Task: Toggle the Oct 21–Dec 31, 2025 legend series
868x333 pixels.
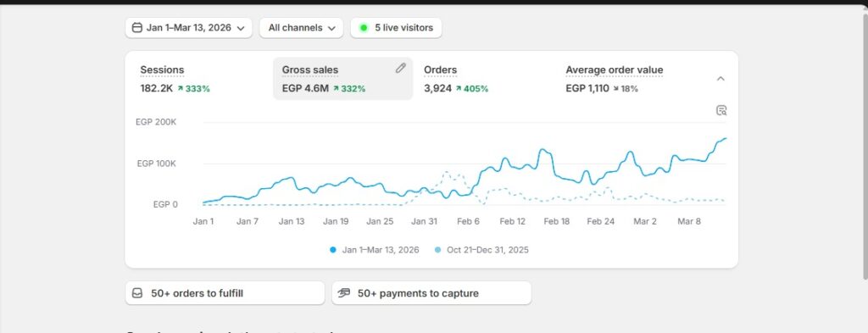Action: [x=481, y=250]
